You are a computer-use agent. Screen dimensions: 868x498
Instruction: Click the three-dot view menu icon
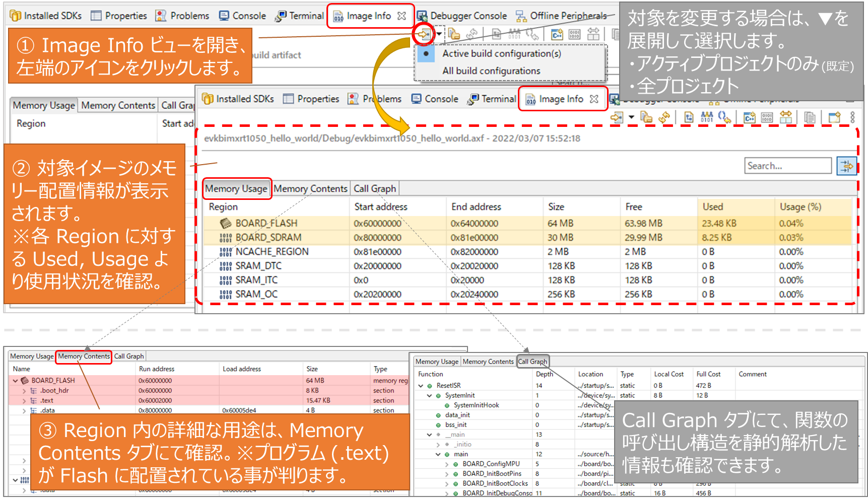click(852, 117)
